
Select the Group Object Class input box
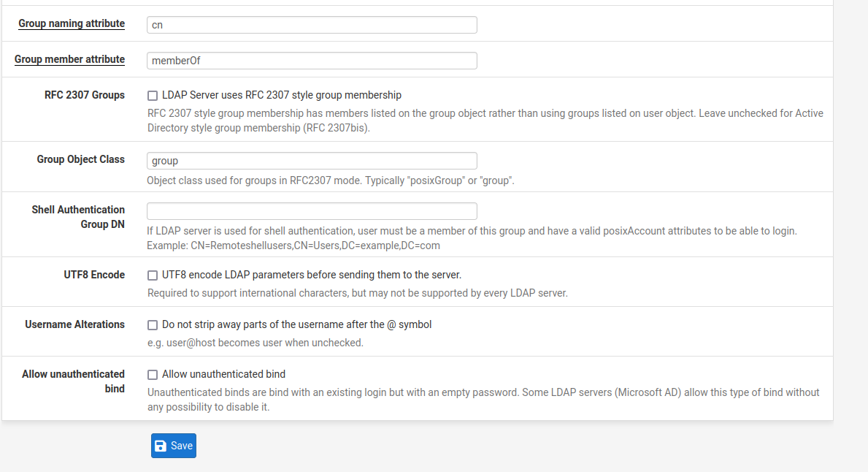pos(312,161)
